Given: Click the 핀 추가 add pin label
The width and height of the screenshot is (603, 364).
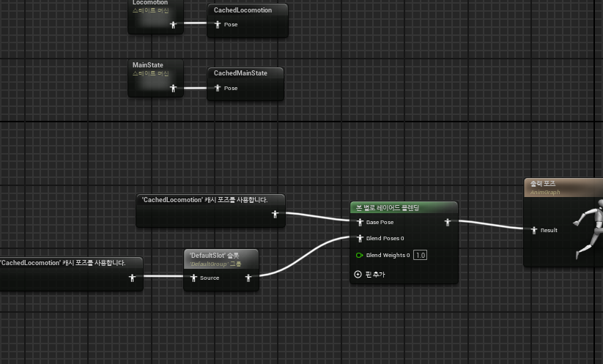Looking at the screenshot, I should (x=375, y=274).
